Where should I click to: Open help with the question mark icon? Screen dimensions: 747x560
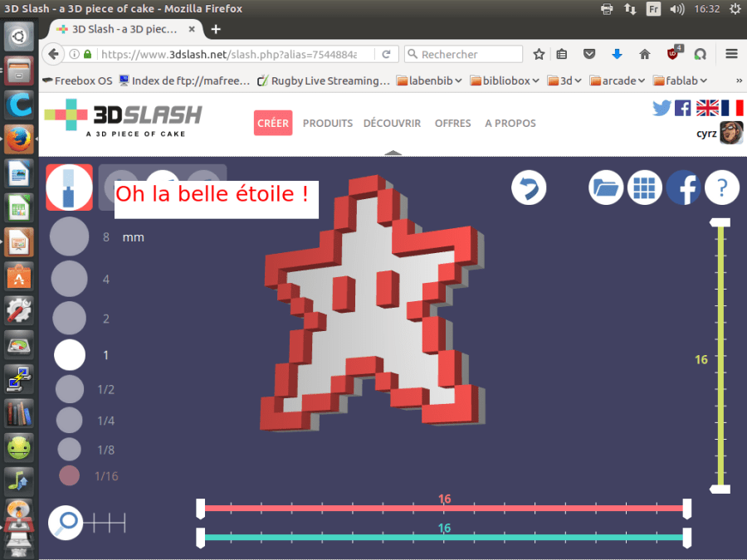click(x=721, y=187)
